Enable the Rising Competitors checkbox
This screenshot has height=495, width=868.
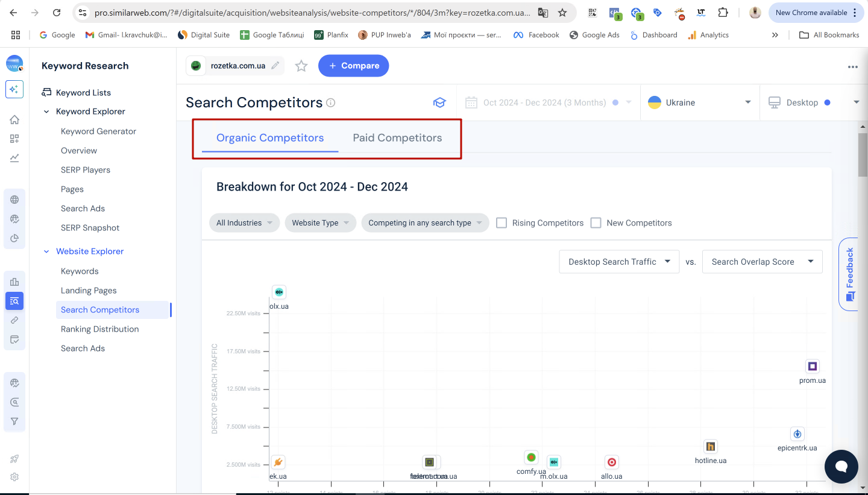[502, 222]
